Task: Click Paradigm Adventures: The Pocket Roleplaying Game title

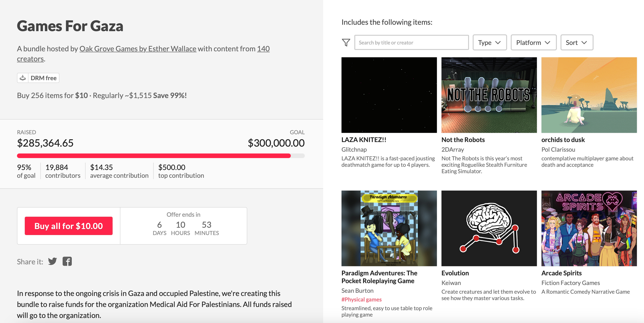Action: click(379, 277)
